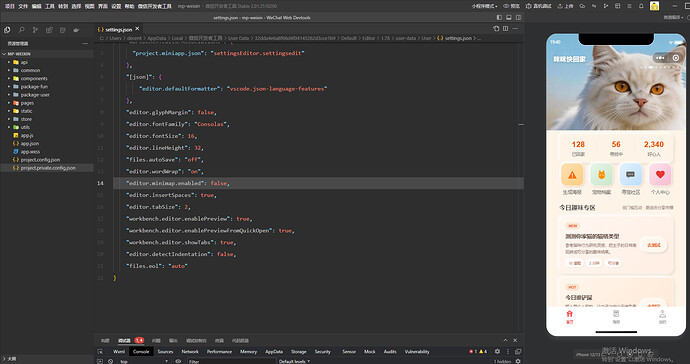Toggle the primary sidebar layout icon
Viewport: 690px width, 364px height.
[x=499, y=18]
